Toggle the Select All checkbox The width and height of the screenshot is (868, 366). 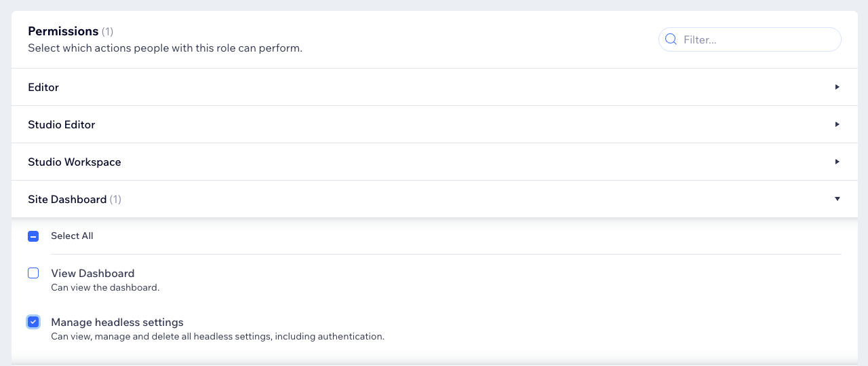click(x=33, y=236)
